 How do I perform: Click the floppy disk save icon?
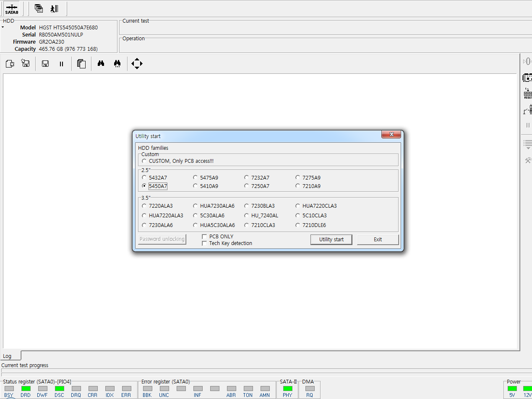coord(45,64)
